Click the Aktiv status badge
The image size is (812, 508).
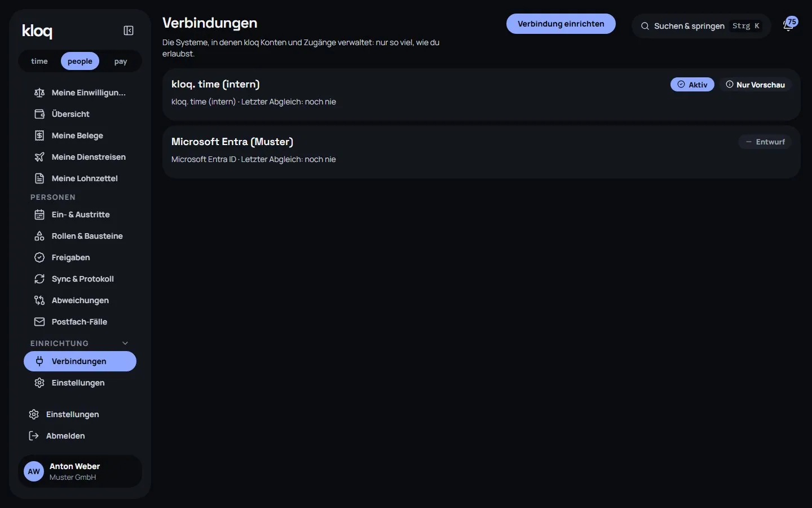pyautogui.click(x=692, y=85)
